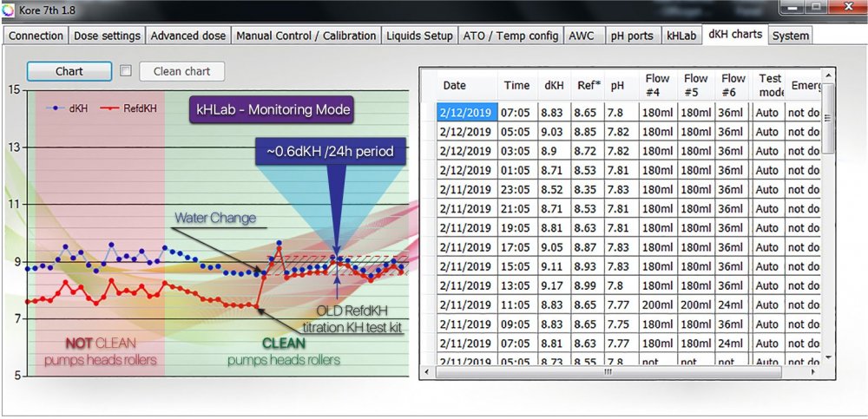Switch to the kHLab tab

681,36
